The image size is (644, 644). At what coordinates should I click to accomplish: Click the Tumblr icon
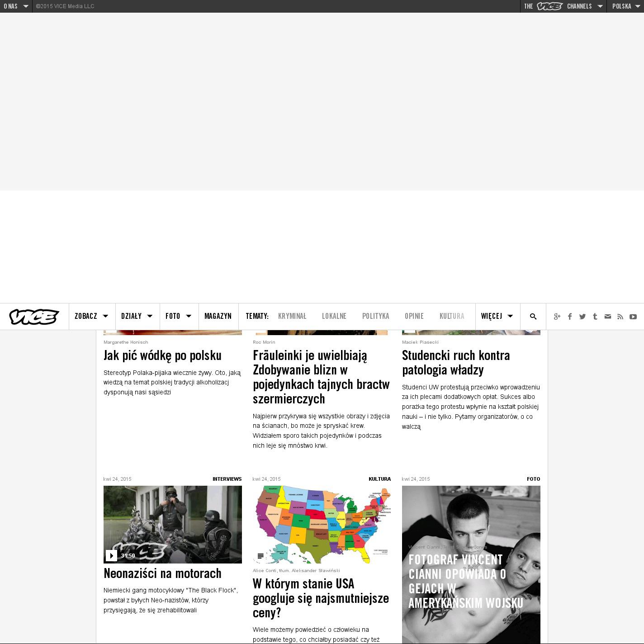[x=595, y=317]
